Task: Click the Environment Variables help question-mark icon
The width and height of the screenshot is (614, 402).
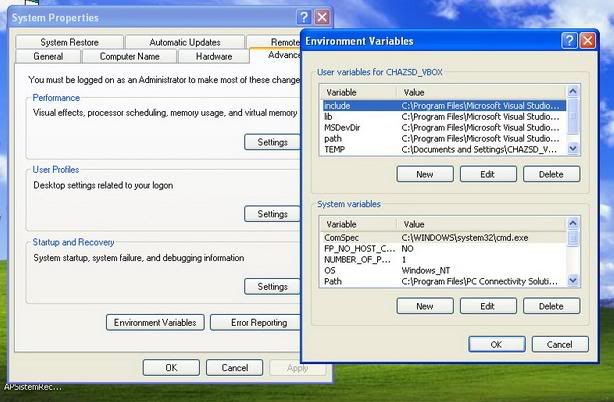Action: click(569, 41)
